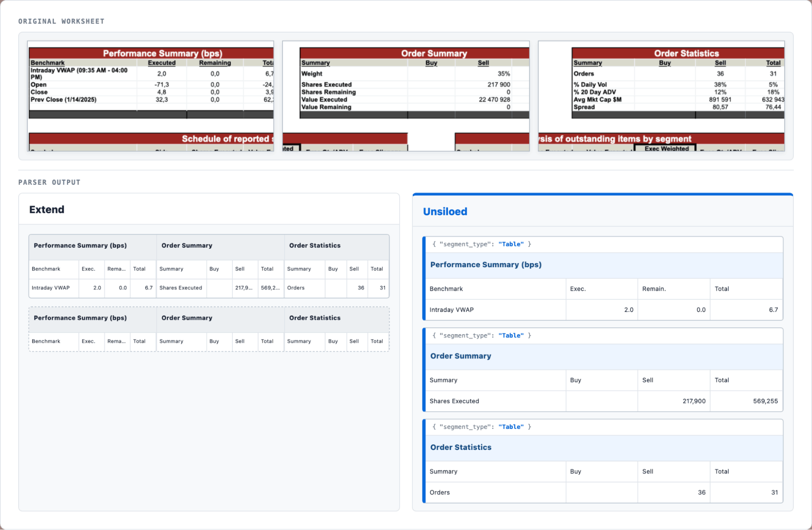Open the Order Summary worksheet thumbnail
812x530 pixels.
tap(406, 96)
